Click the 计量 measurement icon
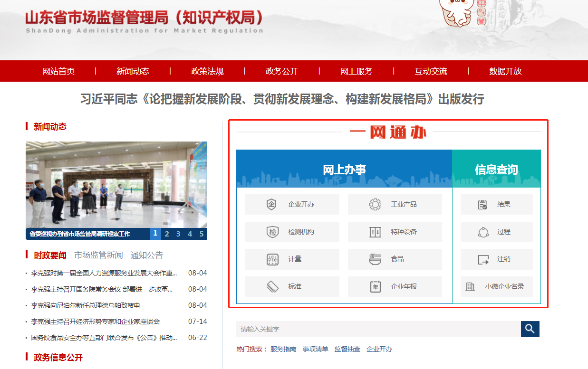Screen dimensions: 588x369 (272, 259)
